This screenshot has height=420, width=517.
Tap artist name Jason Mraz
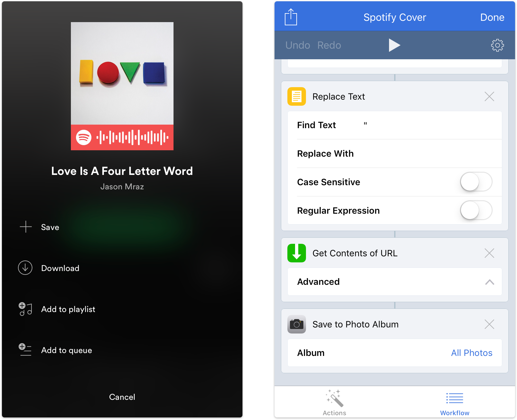click(122, 186)
